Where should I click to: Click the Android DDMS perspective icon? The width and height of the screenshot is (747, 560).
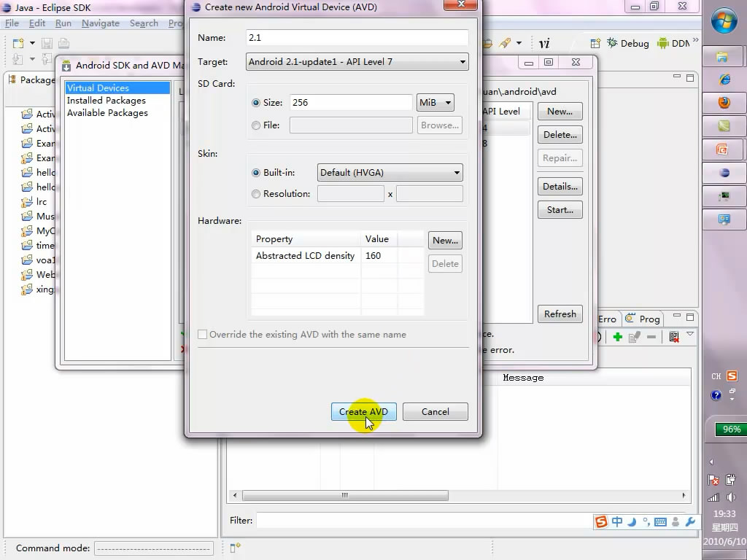pyautogui.click(x=663, y=43)
